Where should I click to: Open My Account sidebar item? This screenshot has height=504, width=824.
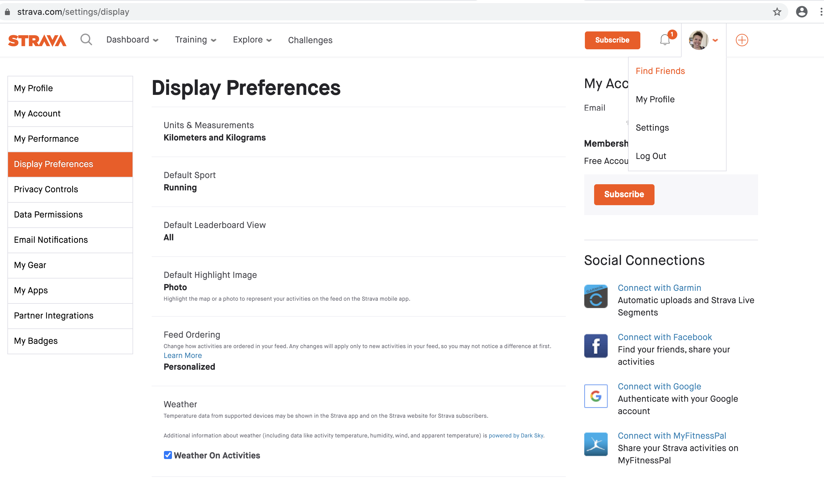(70, 114)
